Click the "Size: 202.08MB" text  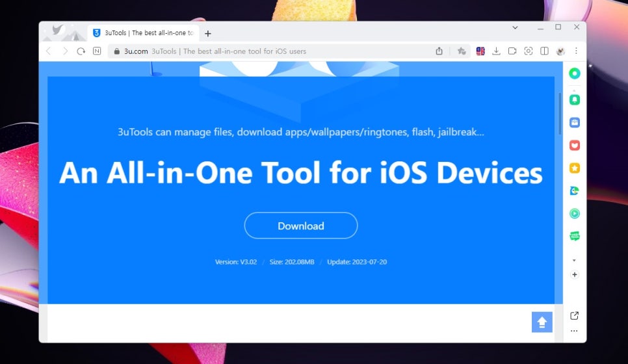[292, 262]
